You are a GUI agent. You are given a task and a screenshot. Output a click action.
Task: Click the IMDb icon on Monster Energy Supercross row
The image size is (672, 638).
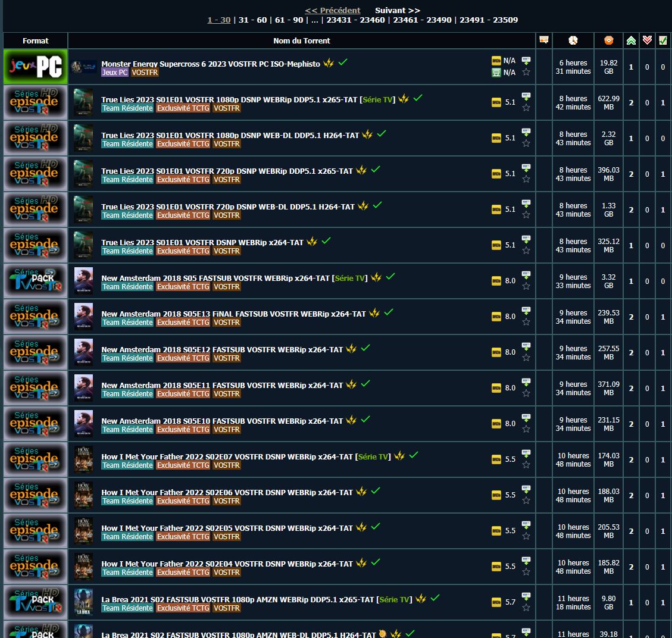(x=496, y=61)
